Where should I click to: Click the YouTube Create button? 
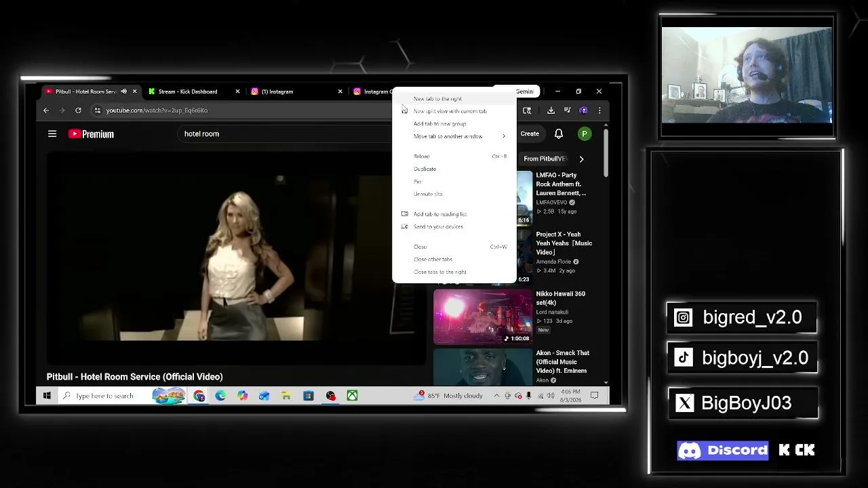point(530,134)
